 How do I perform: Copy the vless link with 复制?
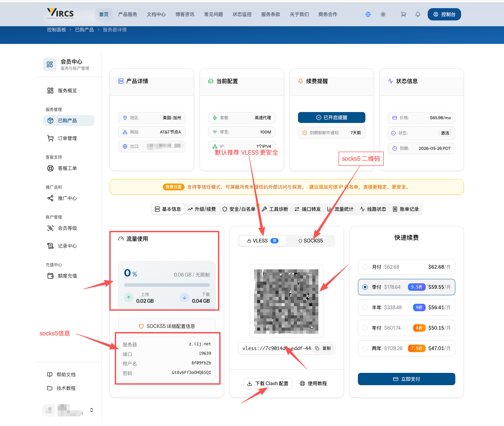click(x=323, y=348)
